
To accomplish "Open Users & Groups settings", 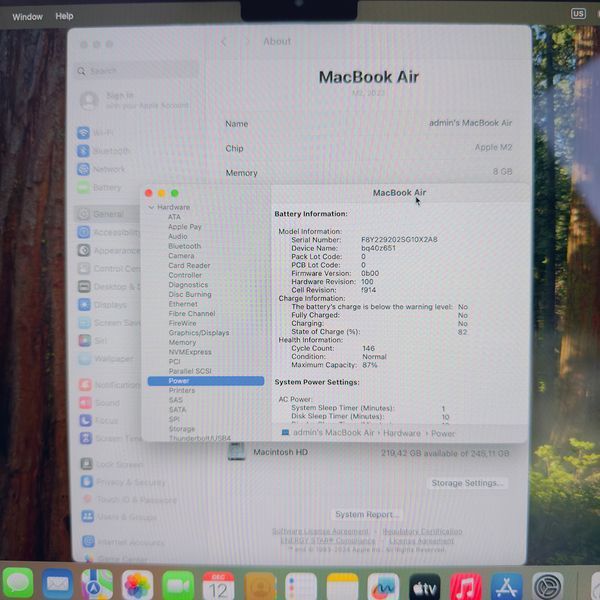I will pos(119,517).
